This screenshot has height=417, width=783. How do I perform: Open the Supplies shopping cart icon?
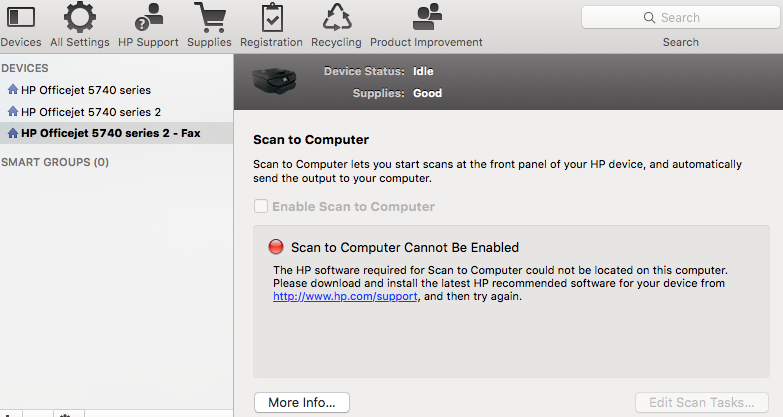point(209,18)
